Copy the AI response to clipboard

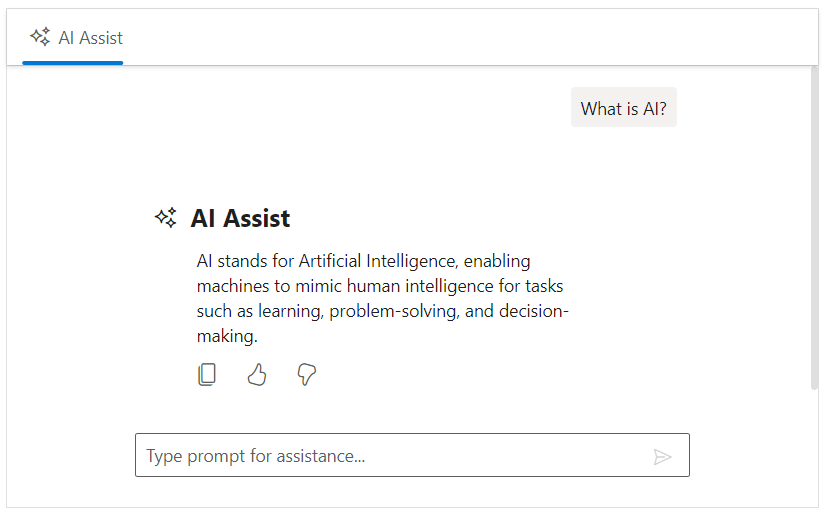click(207, 375)
